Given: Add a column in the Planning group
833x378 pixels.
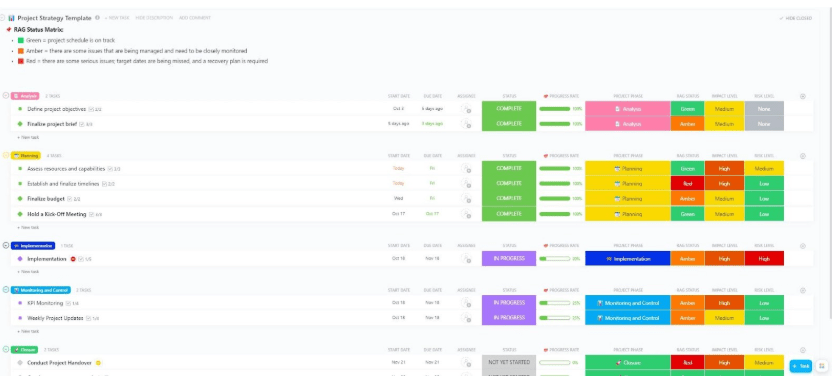Looking at the screenshot, I should point(803,156).
